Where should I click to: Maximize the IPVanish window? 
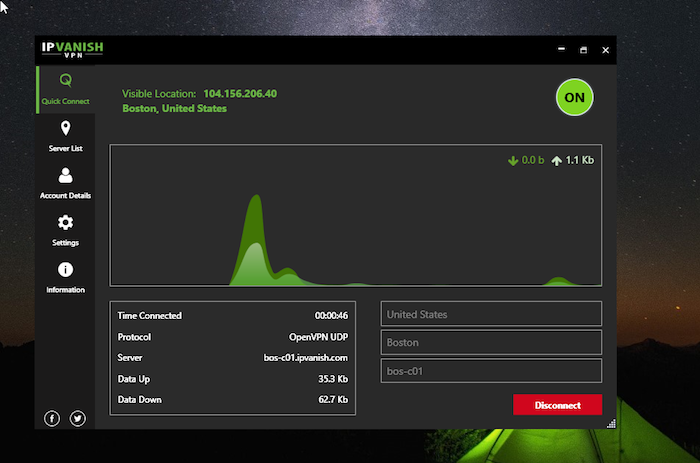pyautogui.click(x=583, y=50)
